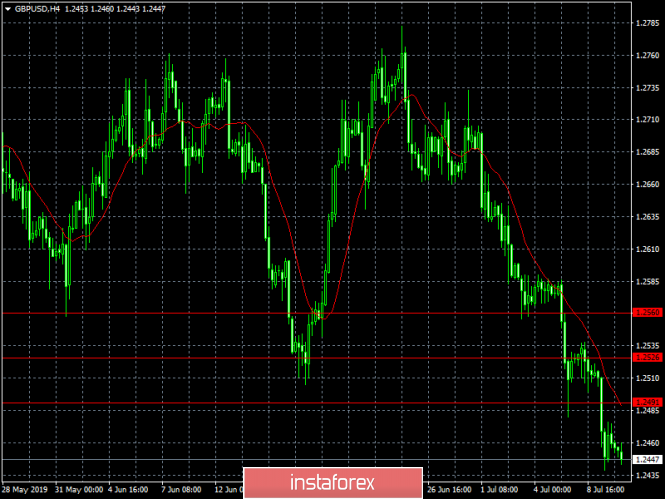Viewport: 665px width, 499px height.
Task: Click the 1.2460 price axis value
Action: (x=648, y=443)
